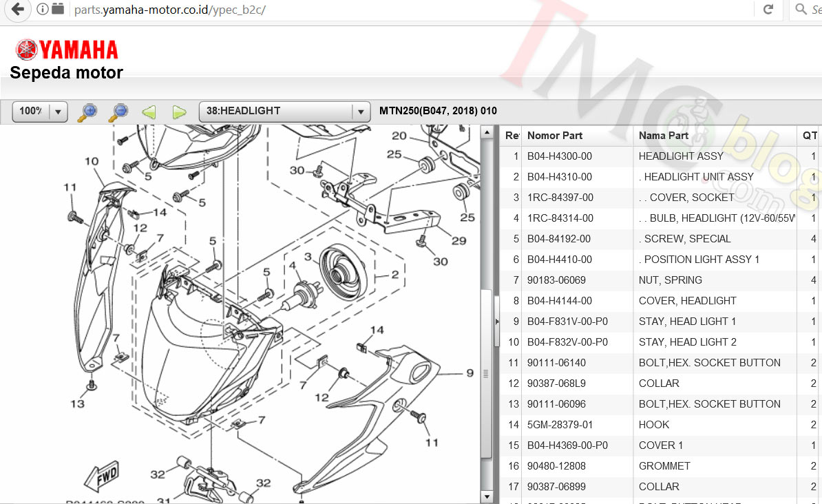
Task: Click part number 5GM-28379-01
Action: [x=559, y=425]
